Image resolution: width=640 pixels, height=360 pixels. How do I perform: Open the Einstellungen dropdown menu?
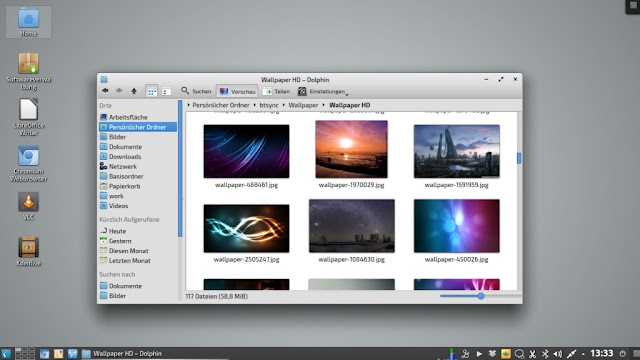pos(323,91)
